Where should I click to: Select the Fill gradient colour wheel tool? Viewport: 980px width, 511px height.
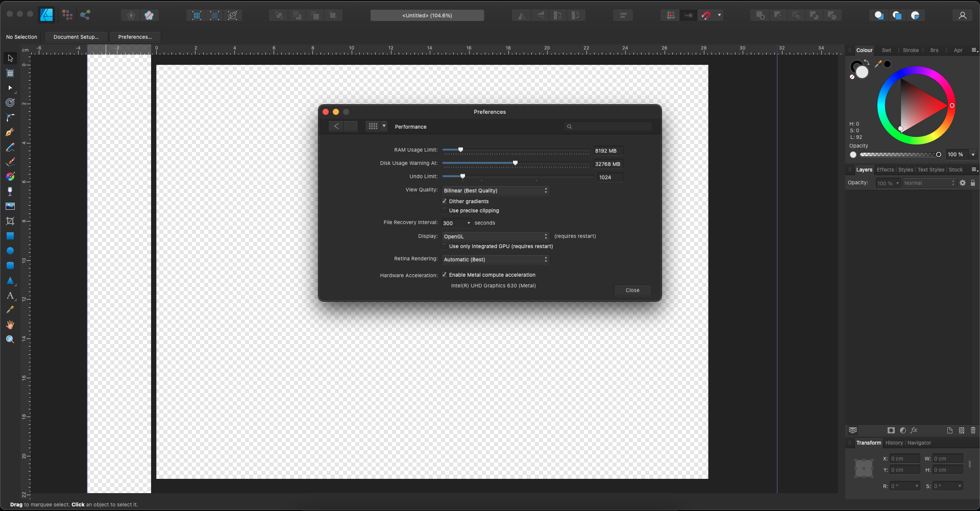tap(10, 177)
